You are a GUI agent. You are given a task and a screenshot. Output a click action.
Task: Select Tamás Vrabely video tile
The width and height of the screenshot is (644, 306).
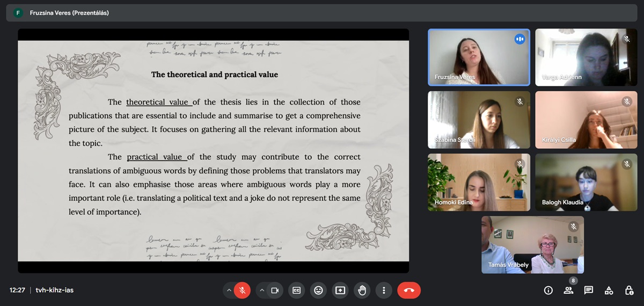[532, 245]
